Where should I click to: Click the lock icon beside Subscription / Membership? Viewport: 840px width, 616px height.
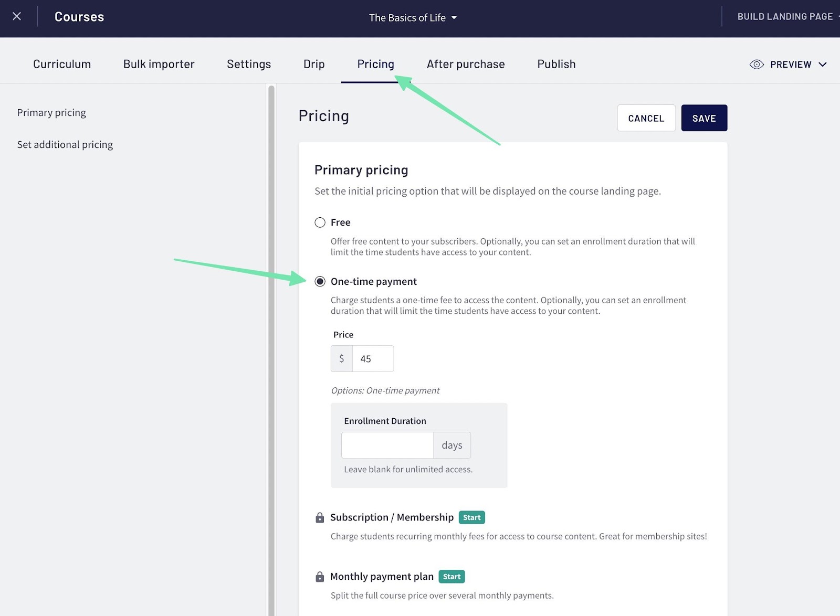(x=319, y=517)
